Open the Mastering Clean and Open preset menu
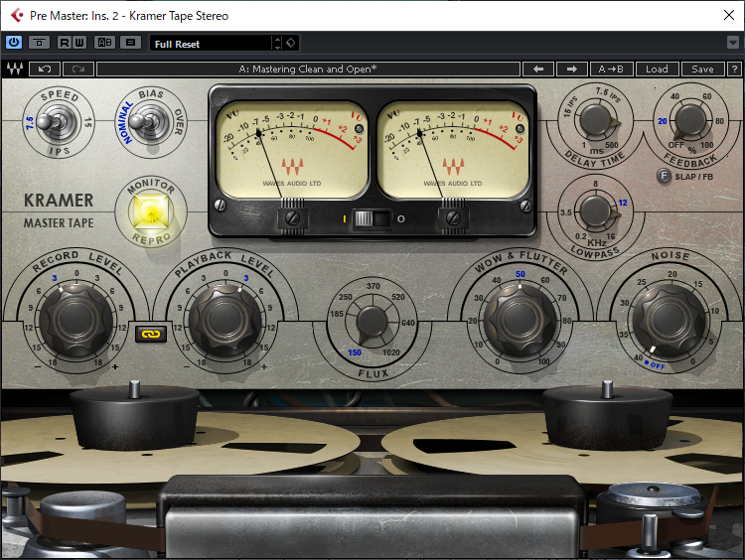Viewport: 745px width, 560px height. [308, 69]
